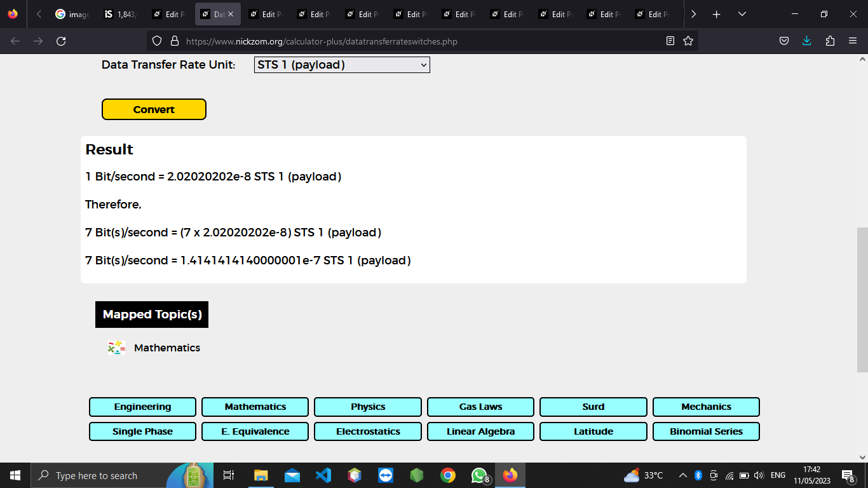This screenshot has height=488, width=868.
Task: Click the scrollbar down arrow
Action: 862,456
